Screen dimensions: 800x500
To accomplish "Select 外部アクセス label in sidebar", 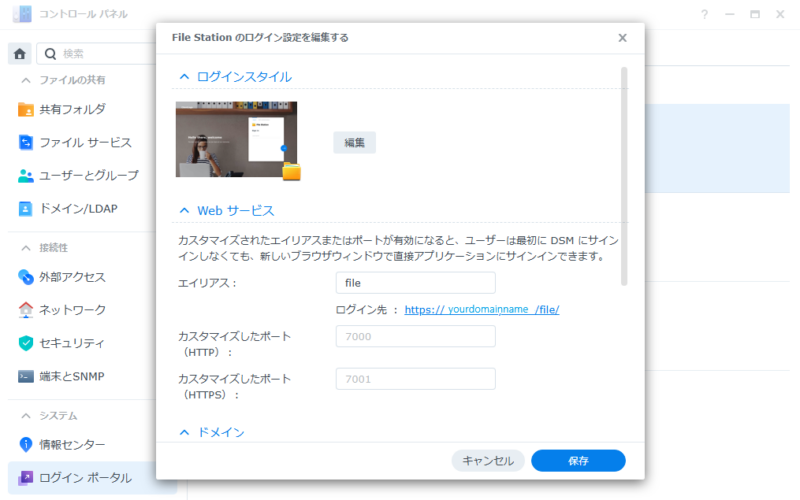I will (x=72, y=277).
